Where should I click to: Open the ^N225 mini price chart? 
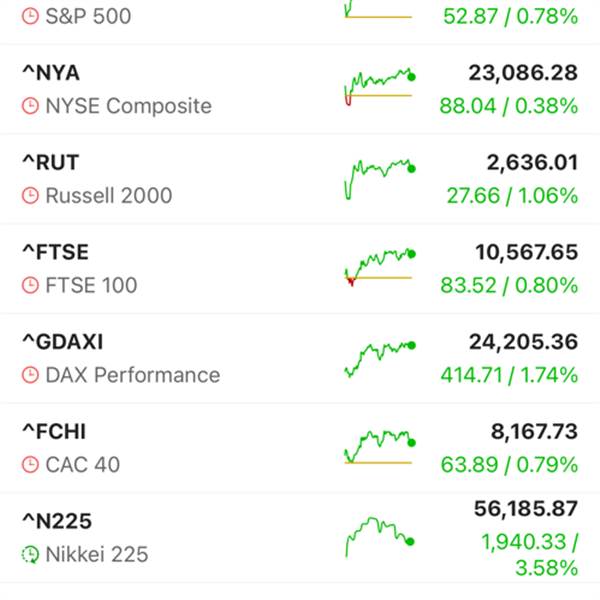click(378, 536)
